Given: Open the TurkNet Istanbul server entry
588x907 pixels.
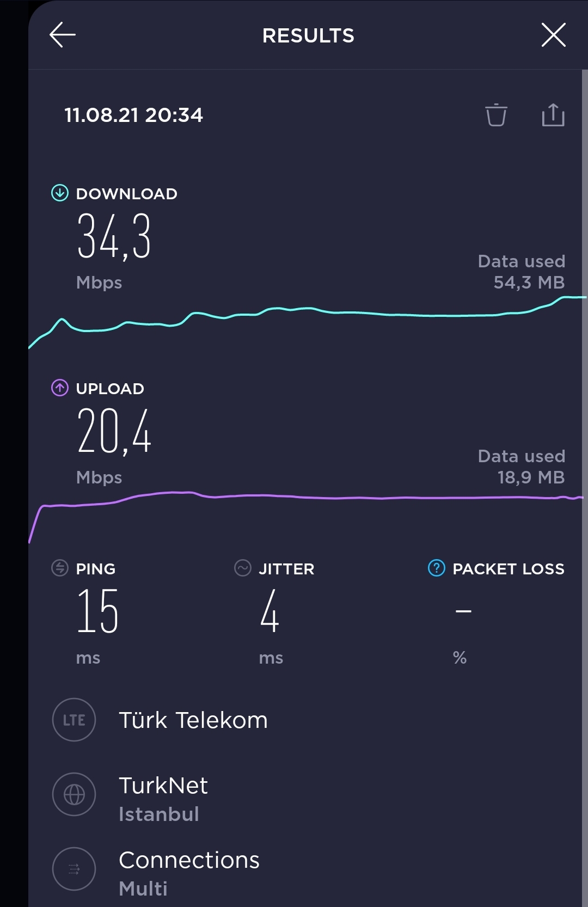Looking at the screenshot, I should pos(305,799).
